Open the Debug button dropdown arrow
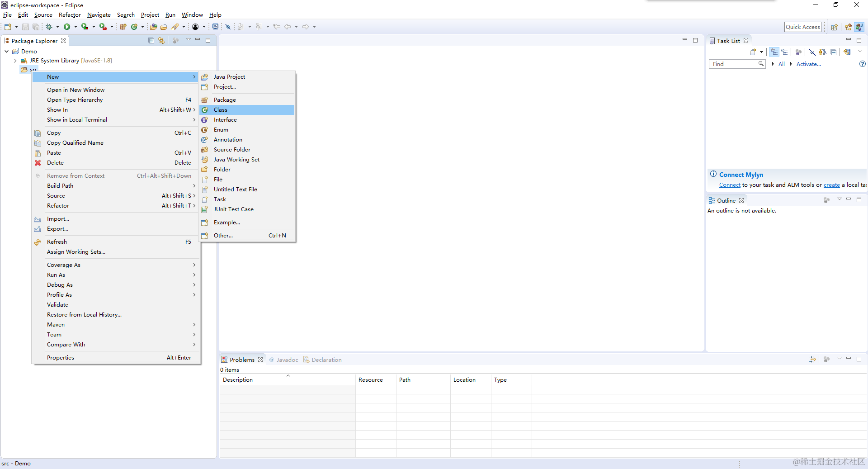Viewport: 868px width, 469px height. (57, 27)
